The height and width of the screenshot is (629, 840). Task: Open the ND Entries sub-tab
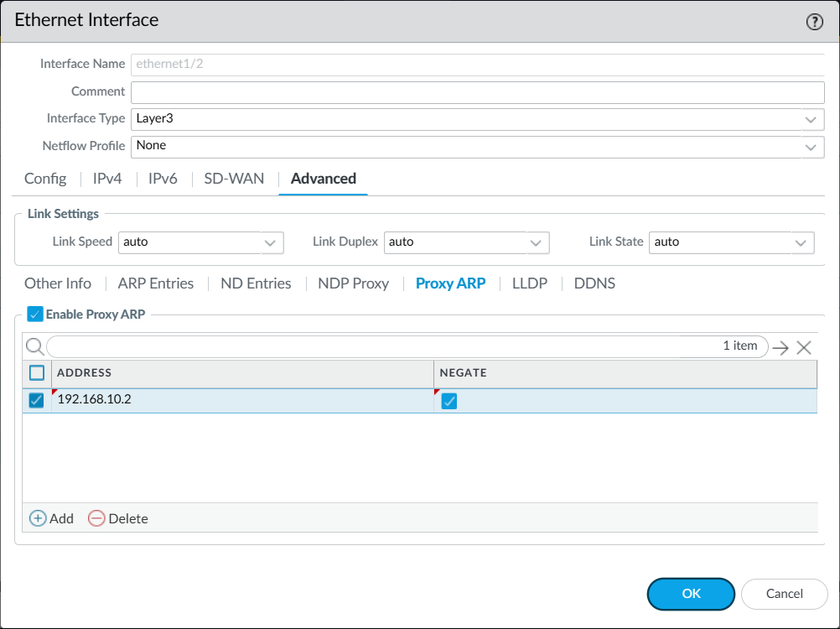pos(256,283)
